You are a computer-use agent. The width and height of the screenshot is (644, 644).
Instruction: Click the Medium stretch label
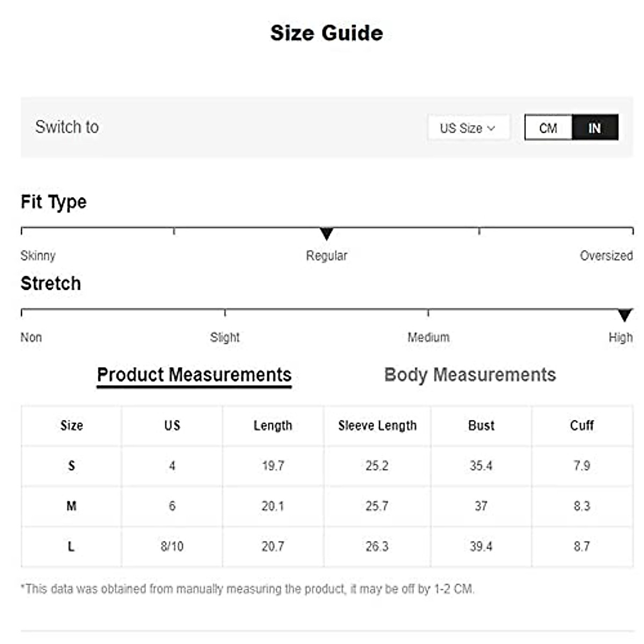428,338
